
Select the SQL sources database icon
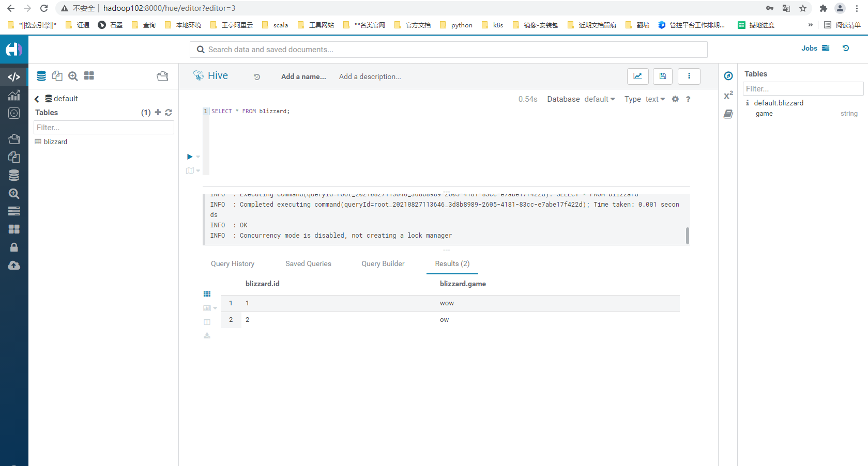pos(41,76)
